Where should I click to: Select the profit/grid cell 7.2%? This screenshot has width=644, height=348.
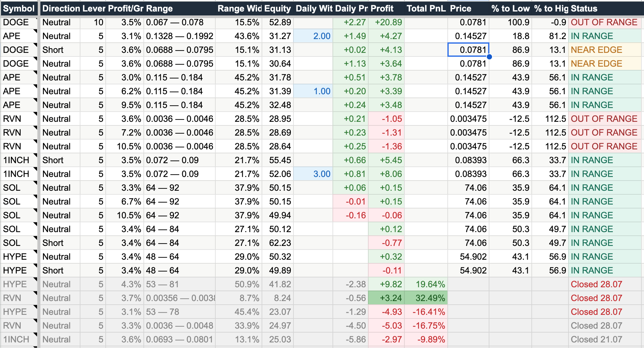click(x=125, y=133)
